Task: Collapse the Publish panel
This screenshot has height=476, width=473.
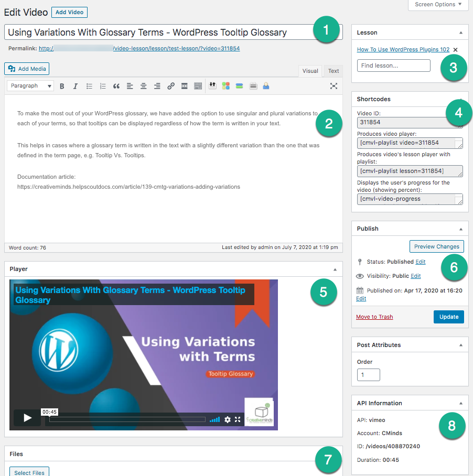Action: click(461, 229)
